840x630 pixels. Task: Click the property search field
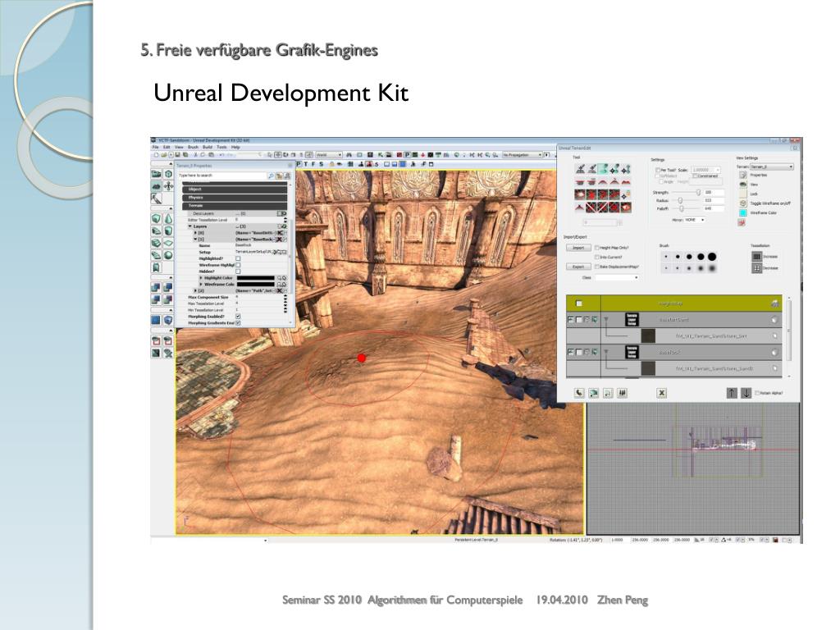tap(222, 176)
